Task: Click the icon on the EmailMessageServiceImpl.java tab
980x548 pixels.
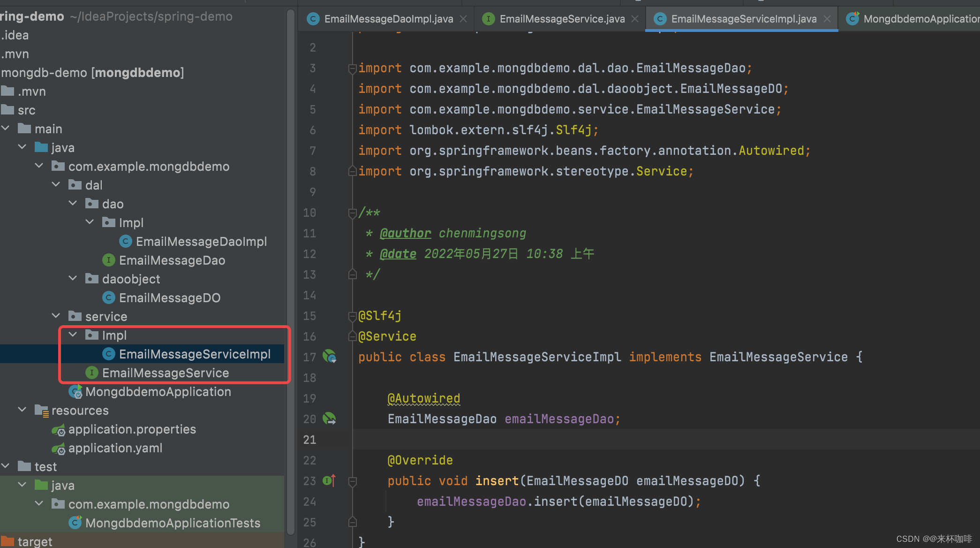Action: tap(660, 19)
